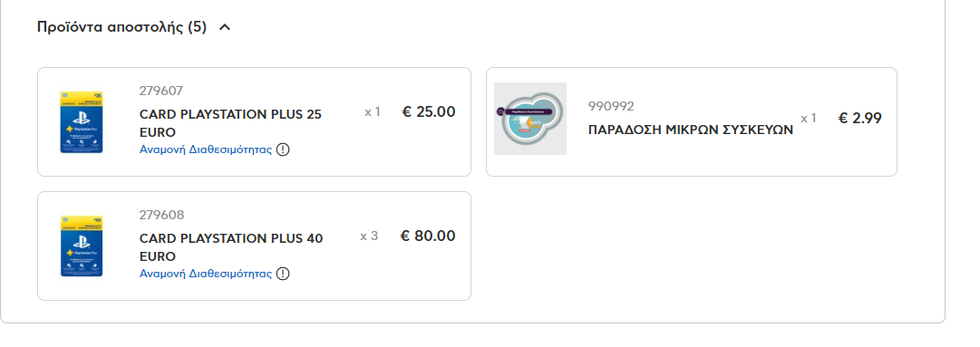Screen dimensions: 980x347
Task: Click the x 3 quantity of 40 Euro card
Action: [x=369, y=236]
